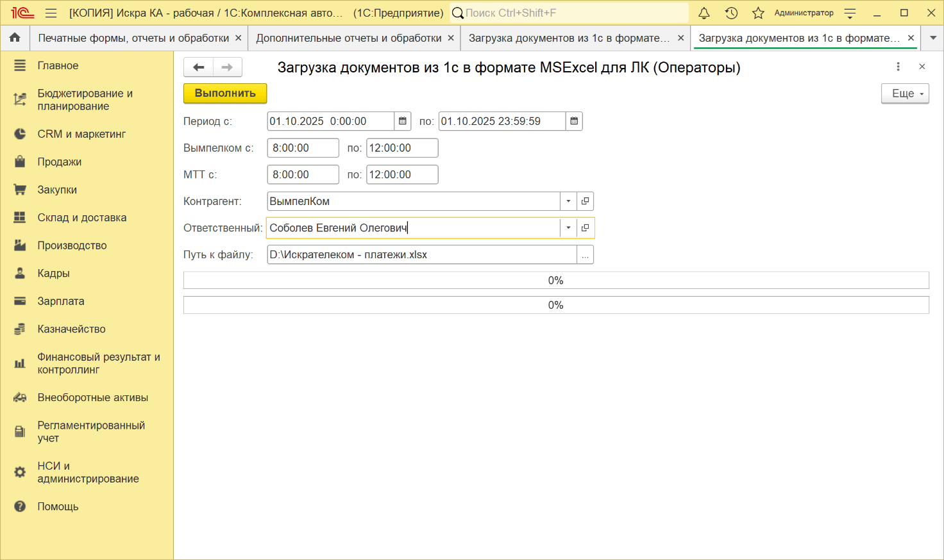Image resolution: width=944 pixels, height=560 pixels.
Task: Expand the Контрагент dropdown list
Action: pos(568,201)
